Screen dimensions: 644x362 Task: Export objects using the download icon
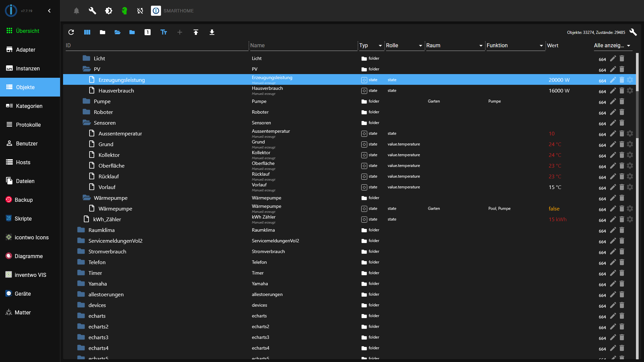(x=212, y=32)
